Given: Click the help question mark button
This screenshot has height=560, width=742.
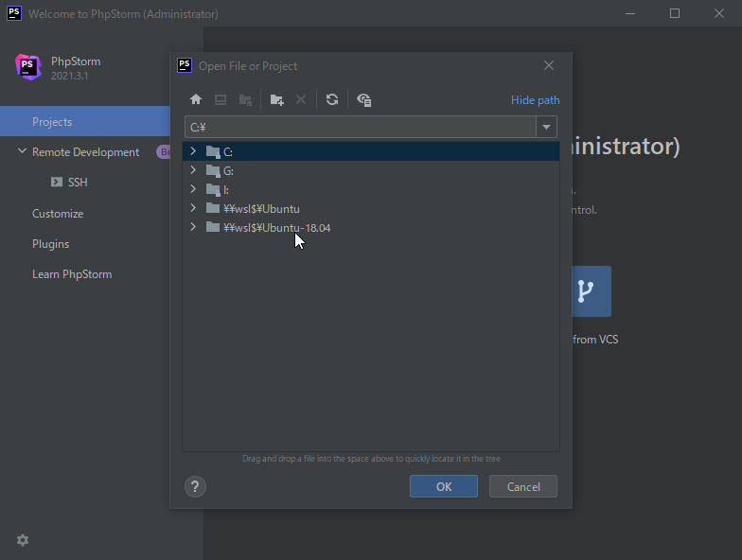Looking at the screenshot, I should [x=195, y=486].
